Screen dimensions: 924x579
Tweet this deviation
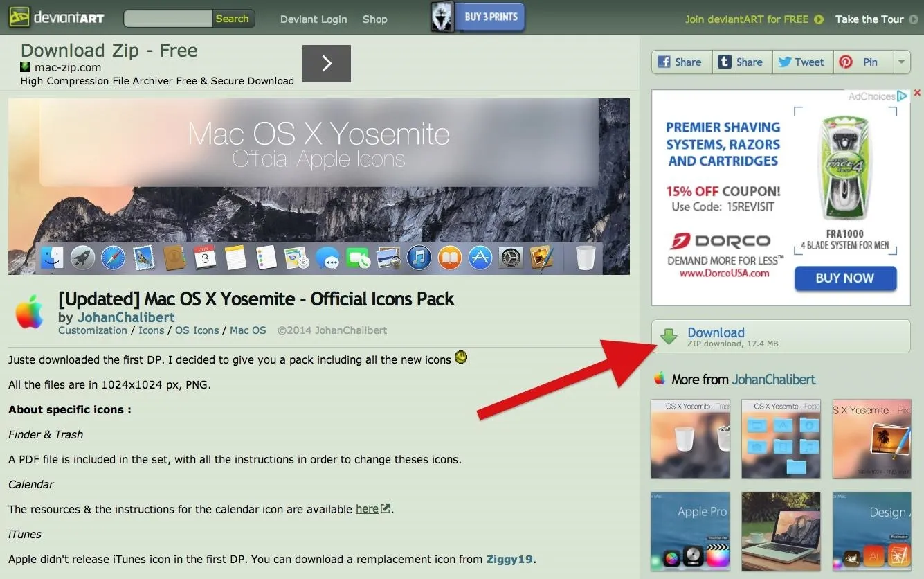coord(802,62)
